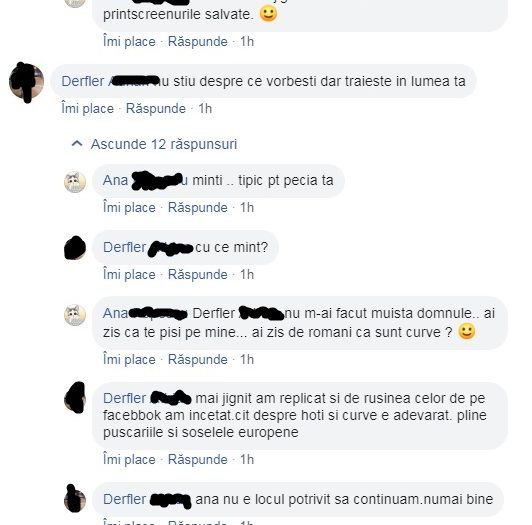This screenshot has width=532, height=525.
Task: Open Derfler's profile name on 'cu ce mint?' comment
Action: point(125,247)
